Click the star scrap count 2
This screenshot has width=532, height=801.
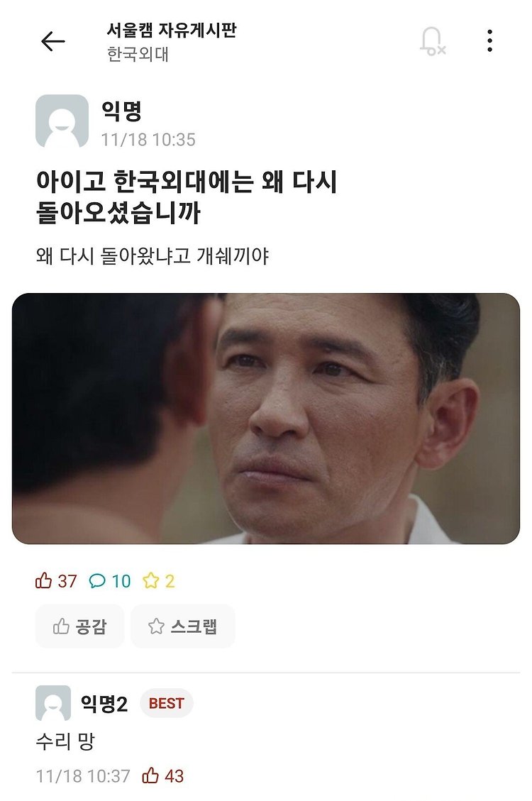click(159, 581)
